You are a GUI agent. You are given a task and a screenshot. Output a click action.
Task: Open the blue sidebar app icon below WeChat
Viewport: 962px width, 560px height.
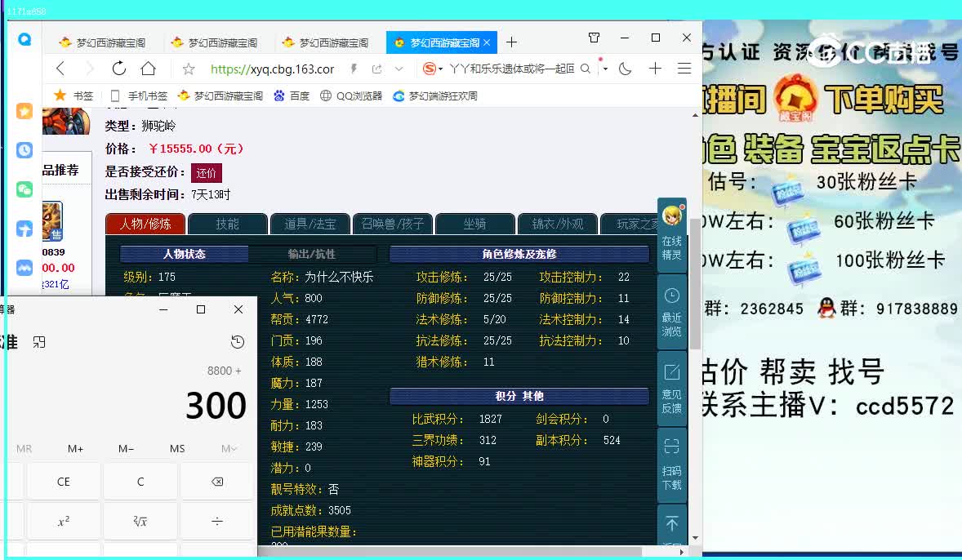(24, 229)
